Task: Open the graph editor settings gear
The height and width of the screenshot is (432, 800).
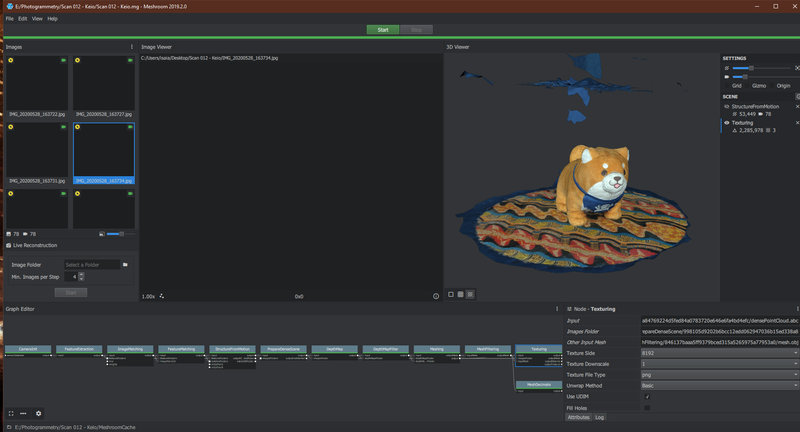Action: [x=39, y=413]
